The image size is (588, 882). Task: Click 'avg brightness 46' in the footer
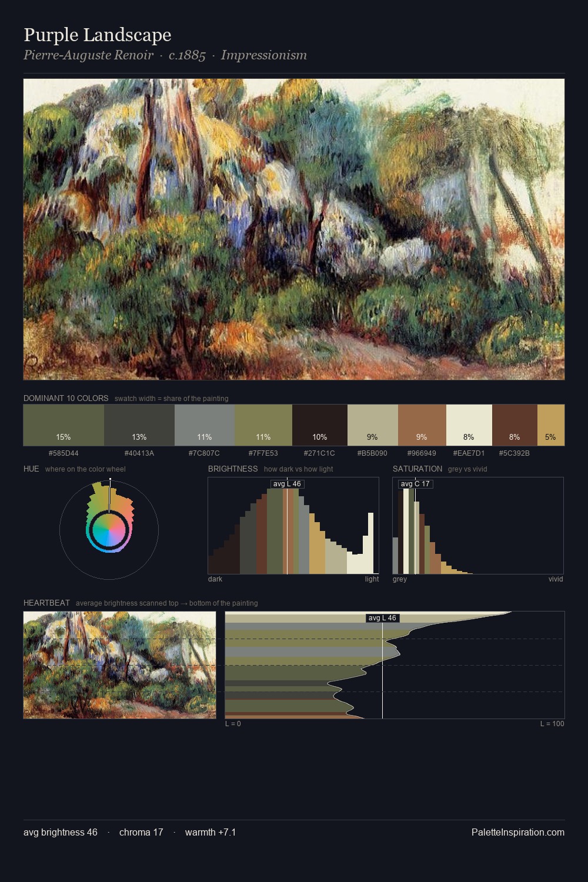pyautogui.click(x=61, y=832)
